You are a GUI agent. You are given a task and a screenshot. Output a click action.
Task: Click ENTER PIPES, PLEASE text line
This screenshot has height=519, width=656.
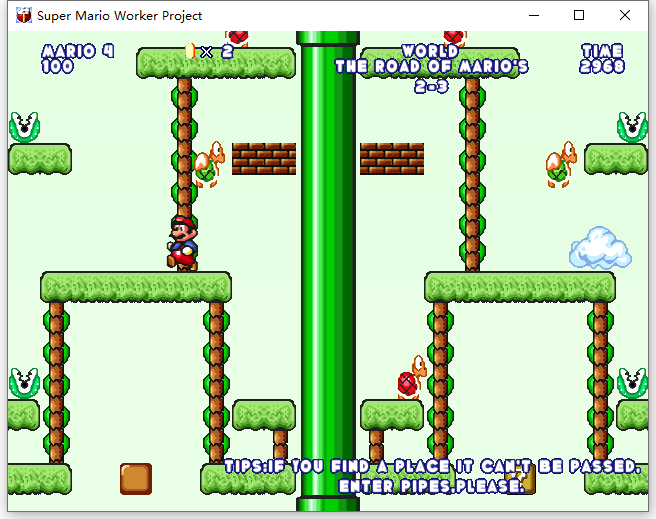pyautogui.click(x=431, y=486)
